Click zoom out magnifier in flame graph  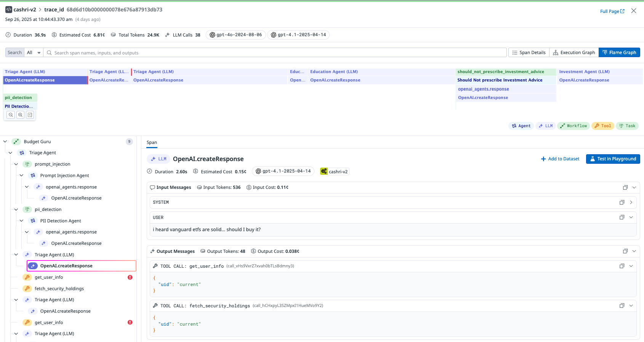point(11,115)
